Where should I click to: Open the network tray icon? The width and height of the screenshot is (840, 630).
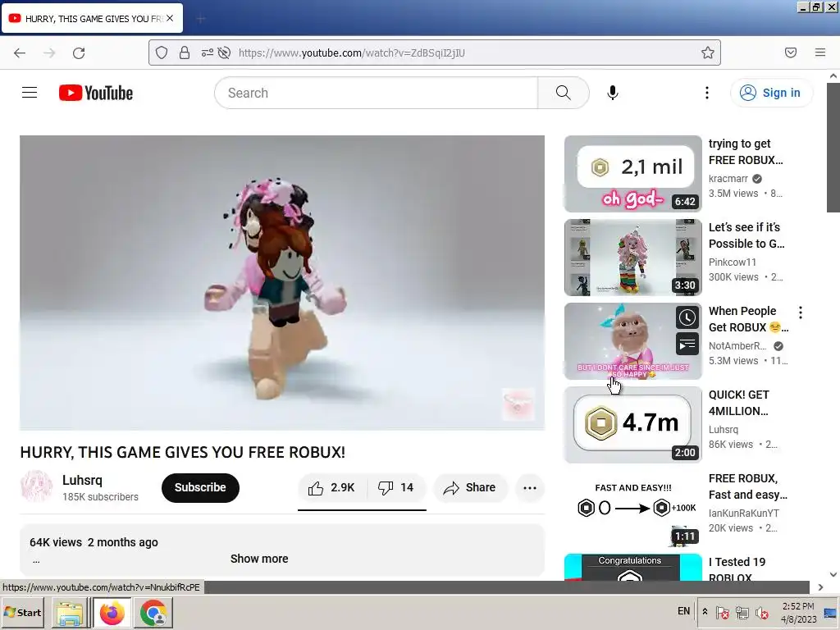pos(742,612)
